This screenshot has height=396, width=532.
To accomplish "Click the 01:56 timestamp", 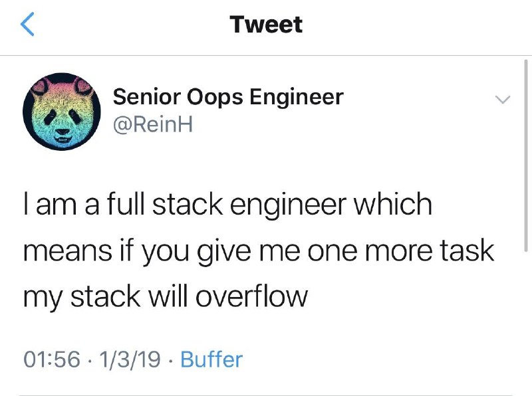I will (x=51, y=359).
